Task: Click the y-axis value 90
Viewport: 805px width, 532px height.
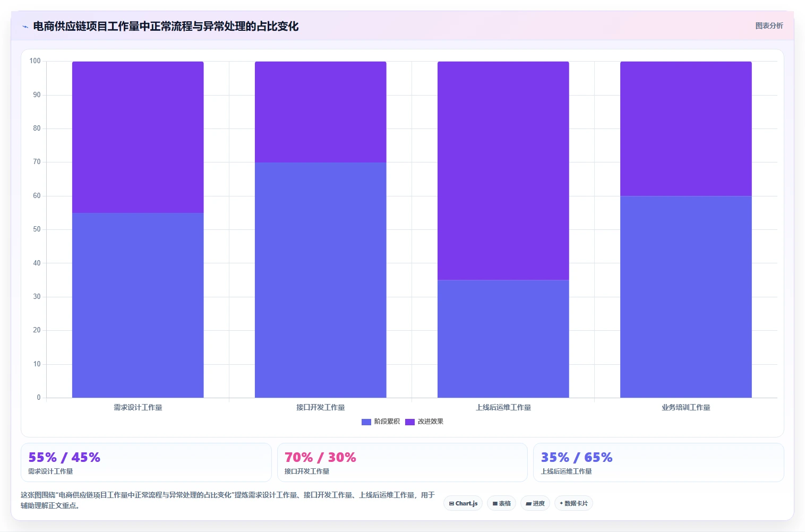Action: 37,95
